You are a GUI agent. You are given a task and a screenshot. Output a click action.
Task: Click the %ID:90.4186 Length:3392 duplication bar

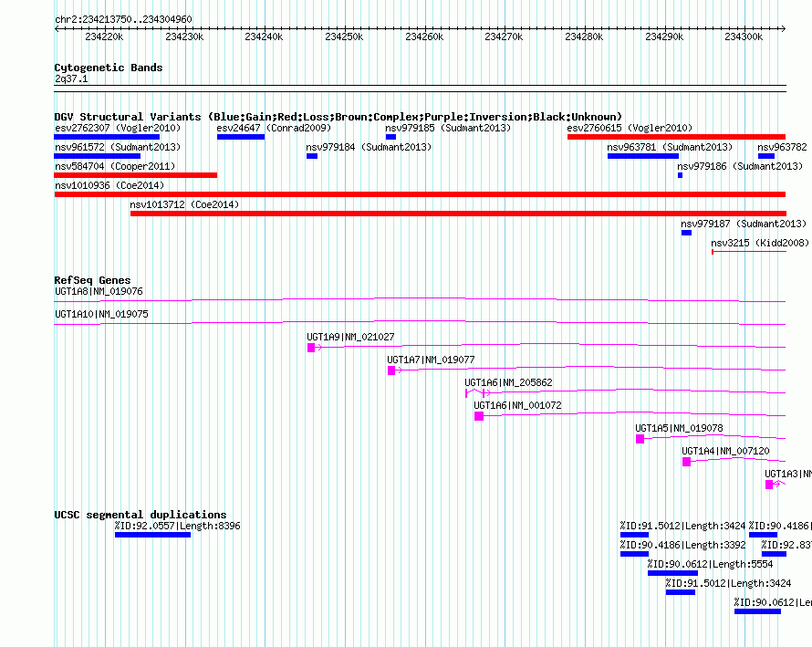[634, 554]
